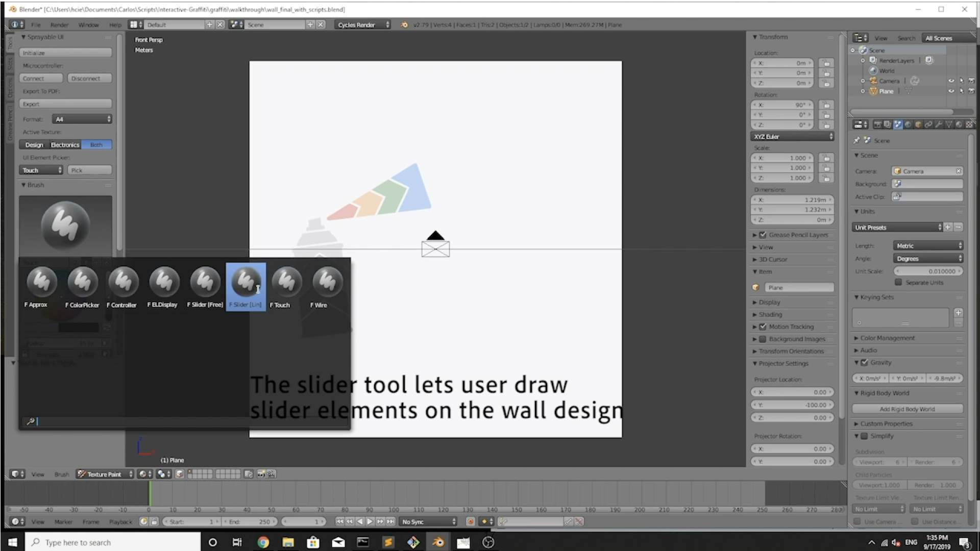Click the Disconnect button
Image resolution: width=980 pixels, height=551 pixels.
(x=89, y=78)
